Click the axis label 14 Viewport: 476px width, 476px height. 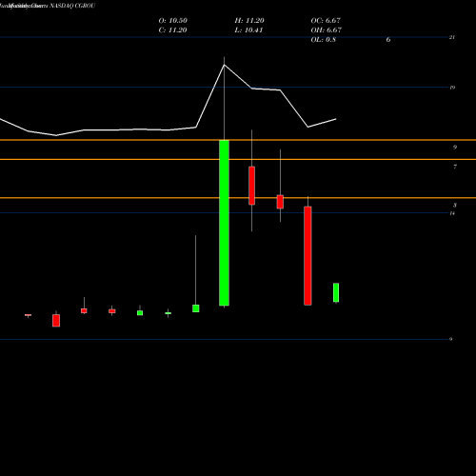[452, 213]
